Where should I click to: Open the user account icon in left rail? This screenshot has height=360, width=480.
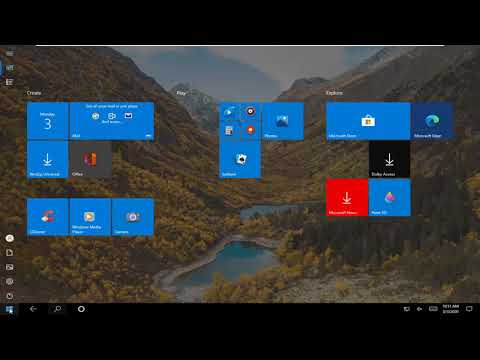(x=10, y=238)
